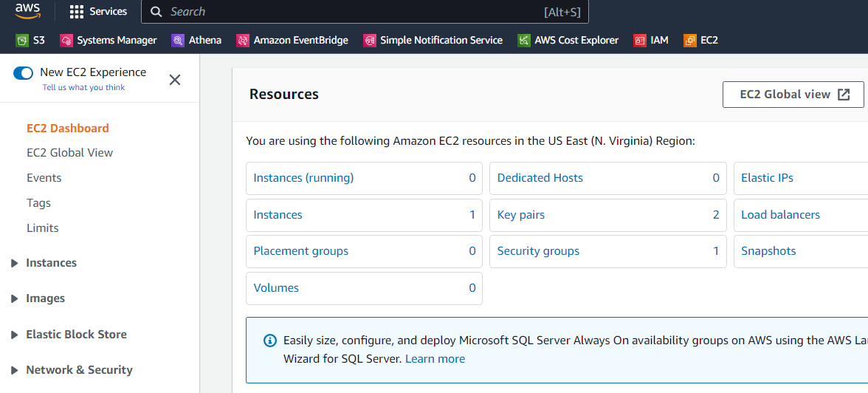This screenshot has width=868, height=393.
Task: Click the Key pairs count value 2
Action: (x=716, y=215)
